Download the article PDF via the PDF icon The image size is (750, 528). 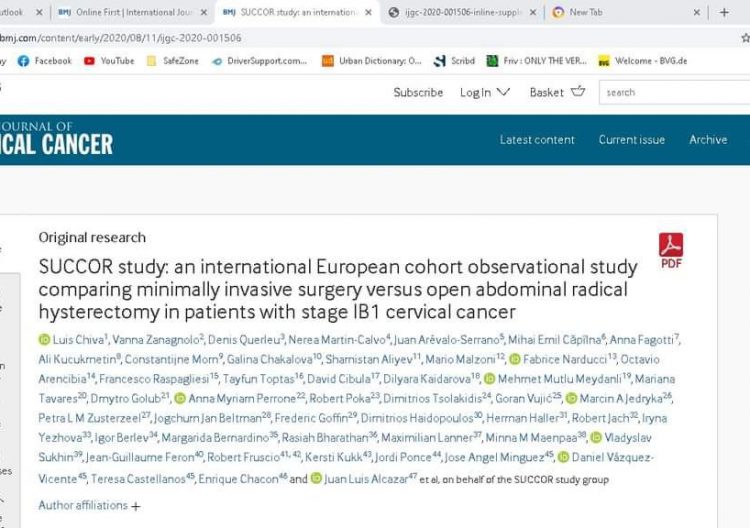coord(670,249)
